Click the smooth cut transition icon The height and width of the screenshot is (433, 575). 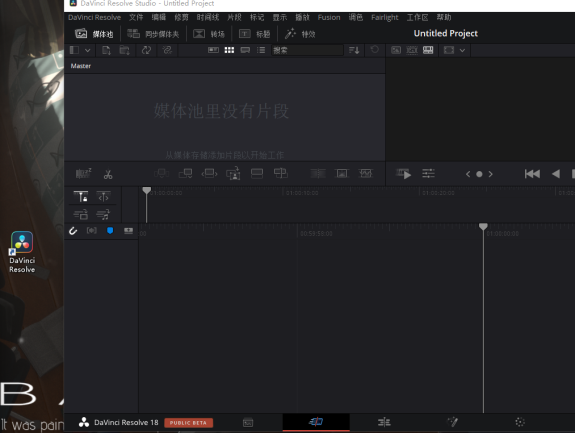pos(365,173)
